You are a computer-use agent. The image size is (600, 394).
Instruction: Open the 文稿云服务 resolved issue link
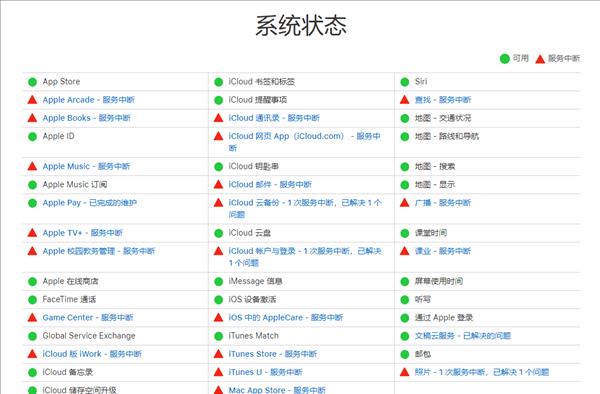coord(463,336)
